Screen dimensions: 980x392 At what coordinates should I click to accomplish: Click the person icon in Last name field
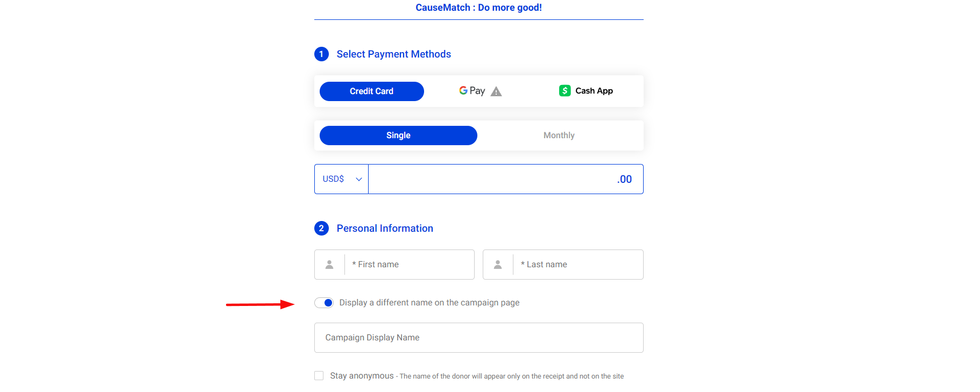pyautogui.click(x=498, y=265)
